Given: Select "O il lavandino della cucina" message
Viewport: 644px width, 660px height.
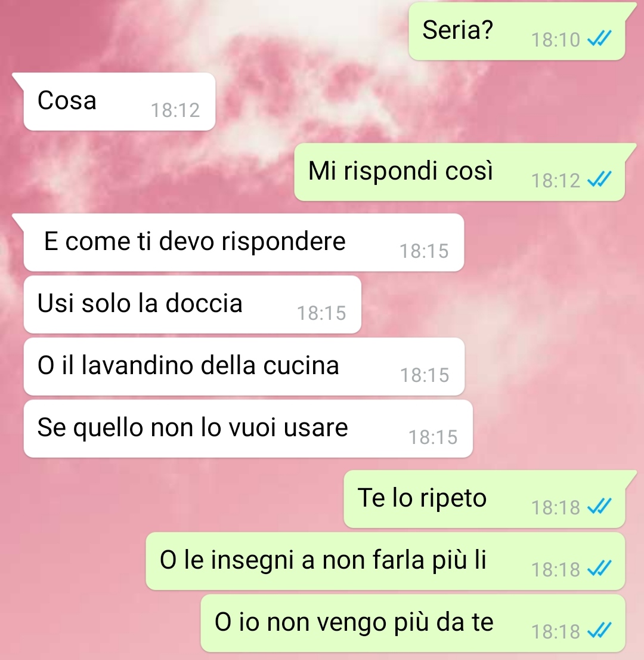Looking at the screenshot, I should (x=244, y=366).
